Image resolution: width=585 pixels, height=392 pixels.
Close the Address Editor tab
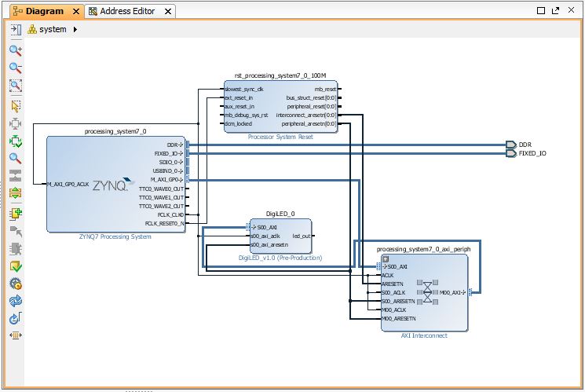click(x=168, y=12)
